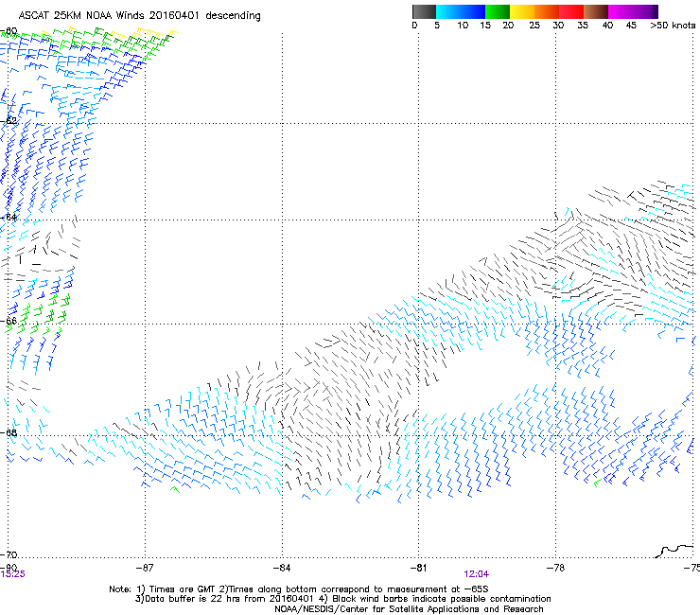
Task: Click the black coastline segment at bottom right
Action: click(674, 551)
